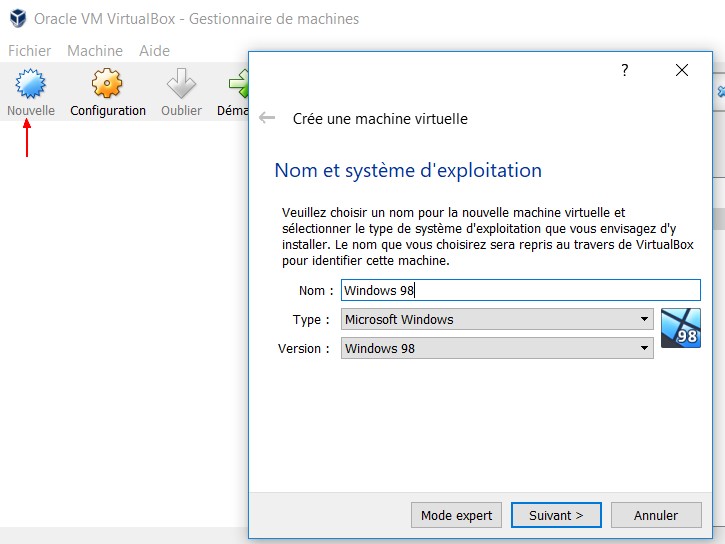
Task: Click the VirtualBox logo in title bar
Action: click(17, 19)
